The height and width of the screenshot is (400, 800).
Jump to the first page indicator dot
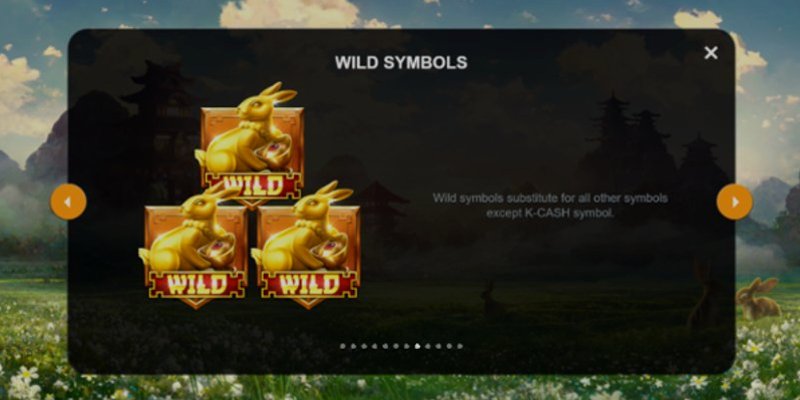click(x=342, y=346)
